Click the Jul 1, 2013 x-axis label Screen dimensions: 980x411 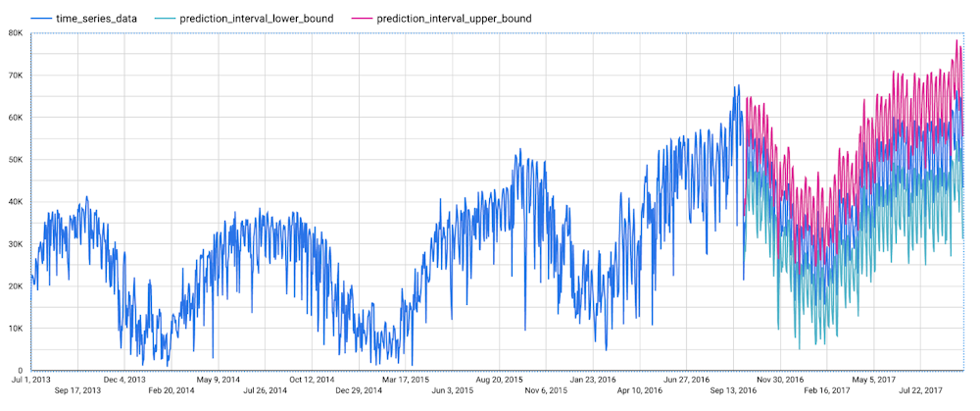pyautogui.click(x=30, y=380)
